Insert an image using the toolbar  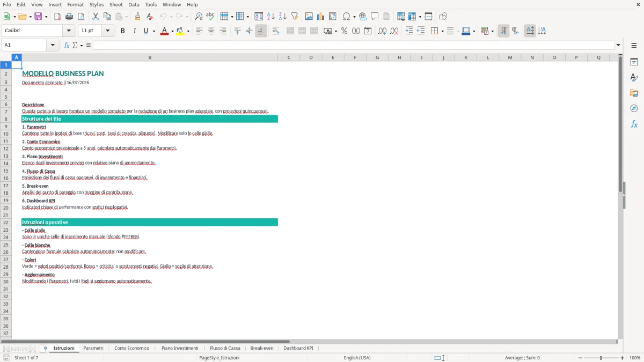(309, 17)
